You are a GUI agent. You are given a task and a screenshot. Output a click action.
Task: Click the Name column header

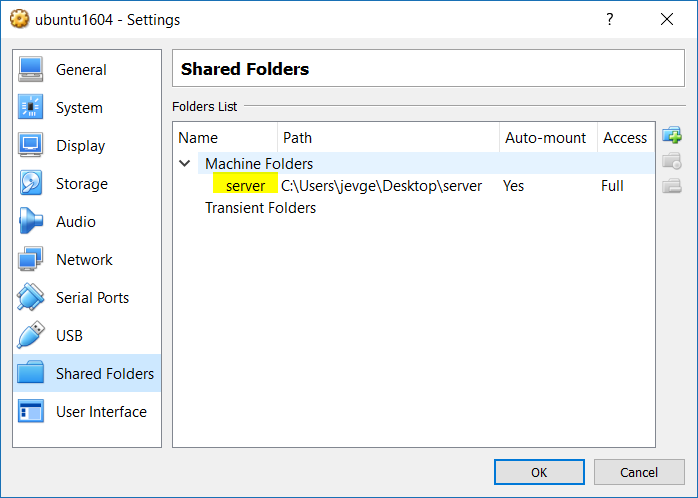click(x=226, y=138)
